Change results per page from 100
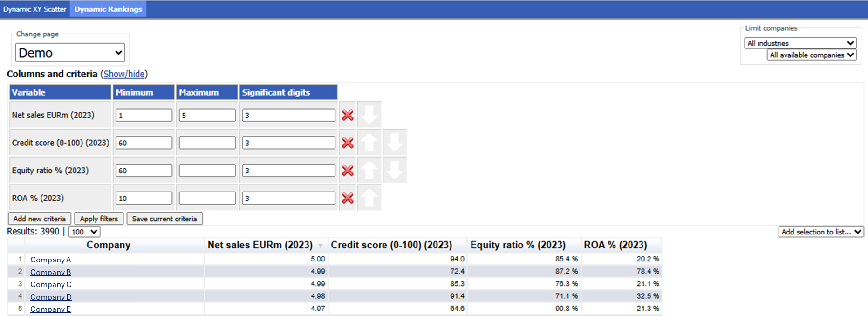 point(84,232)
